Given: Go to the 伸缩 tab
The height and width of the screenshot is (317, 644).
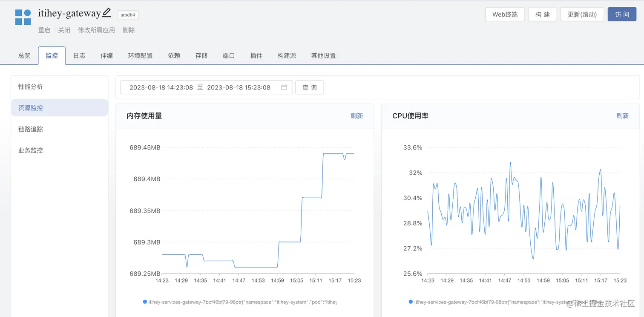Looking at the screenshot, I should pyautogui.click(x=106, y=55).
